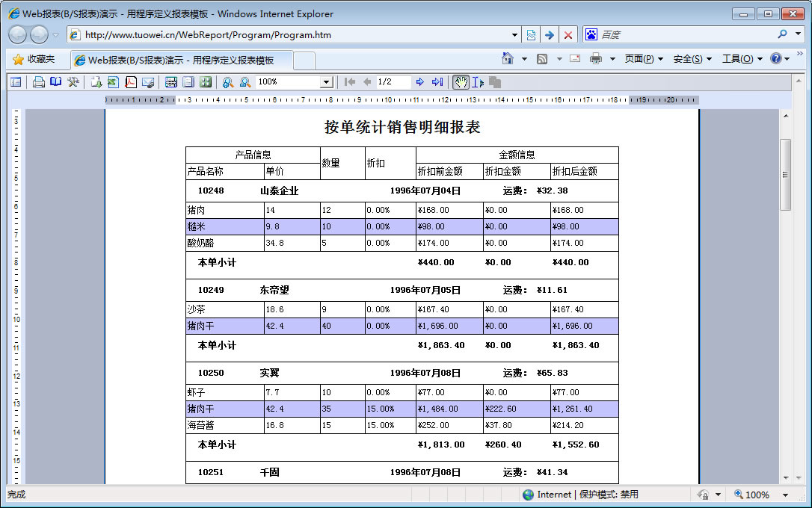Expand the address bar URL dropdown

[514, 35]
